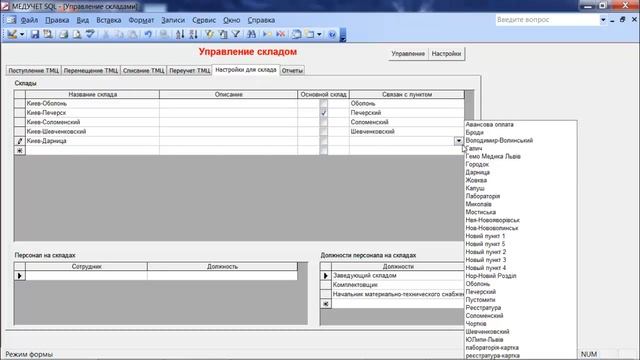640x360 pixels.
Task: Open the Справка menu
Action: (x=261, y=20)
